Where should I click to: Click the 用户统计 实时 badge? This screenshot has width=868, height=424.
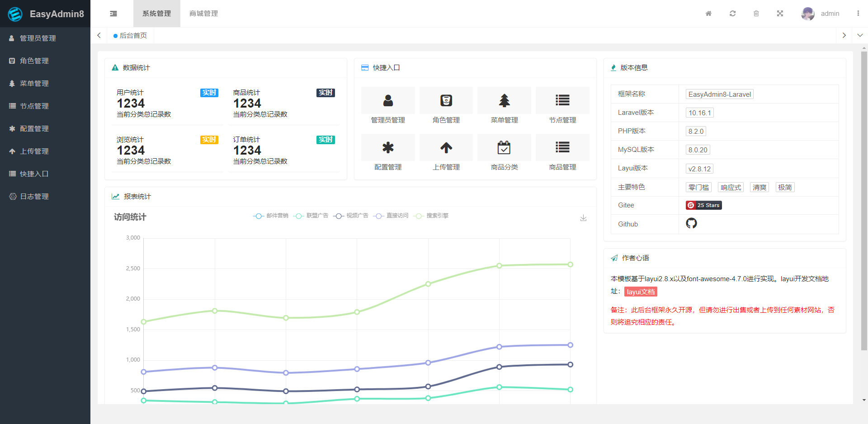point(209,93)
